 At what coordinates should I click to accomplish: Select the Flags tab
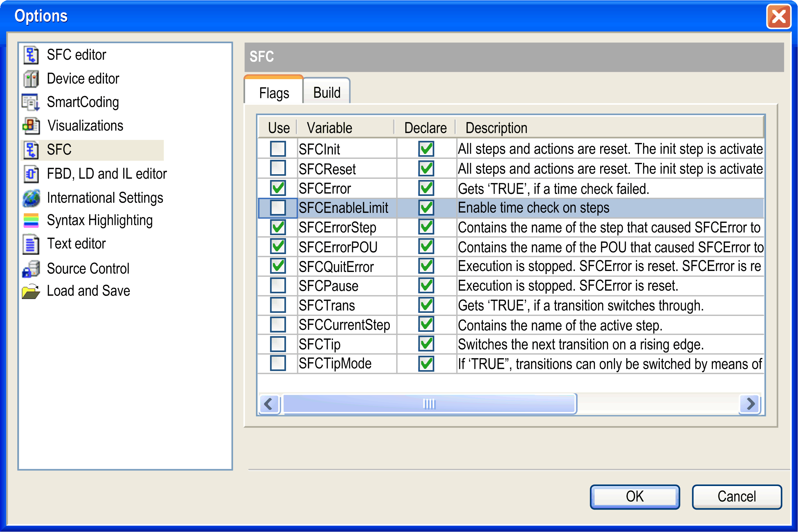pyautogui.click(x=274, y=93)
